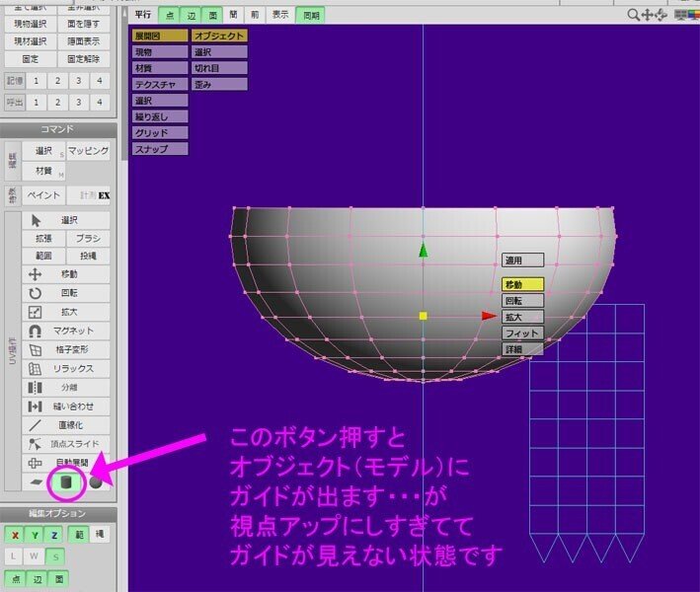This screenshot has width=700, height=592.
Task: Click the 現物選択 button
Action: click(x=31, y=24)
